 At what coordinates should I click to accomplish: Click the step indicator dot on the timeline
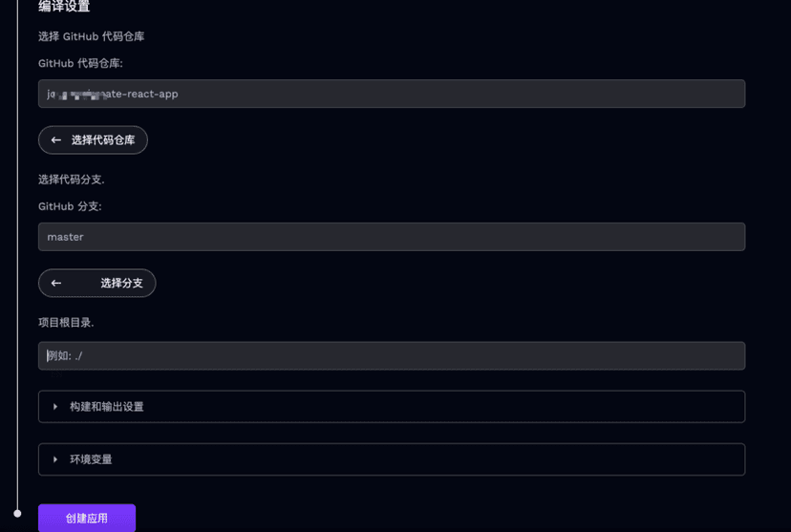point(17,514)
